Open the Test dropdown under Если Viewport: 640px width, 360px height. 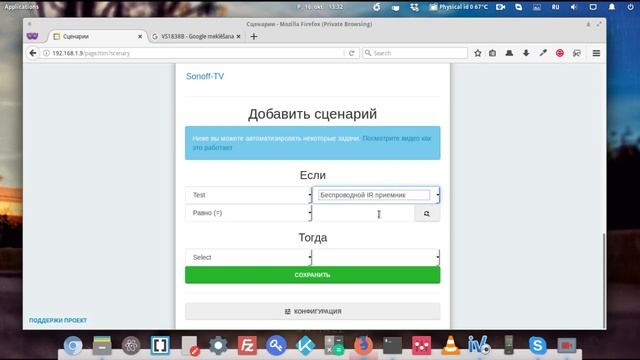point(249,195)
